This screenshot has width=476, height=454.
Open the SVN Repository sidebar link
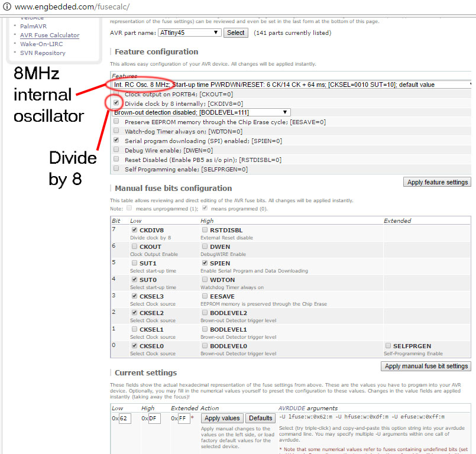[43, 53]
